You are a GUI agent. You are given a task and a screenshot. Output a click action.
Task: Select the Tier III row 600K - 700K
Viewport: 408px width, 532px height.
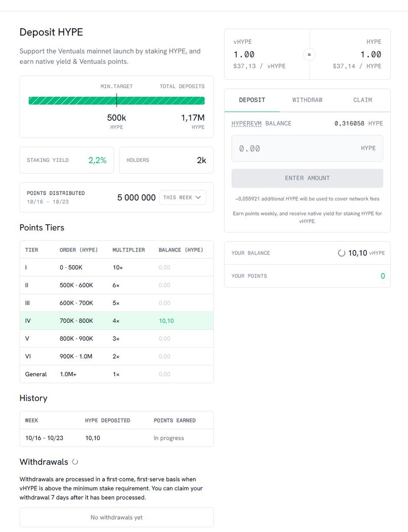click(117, 303)
